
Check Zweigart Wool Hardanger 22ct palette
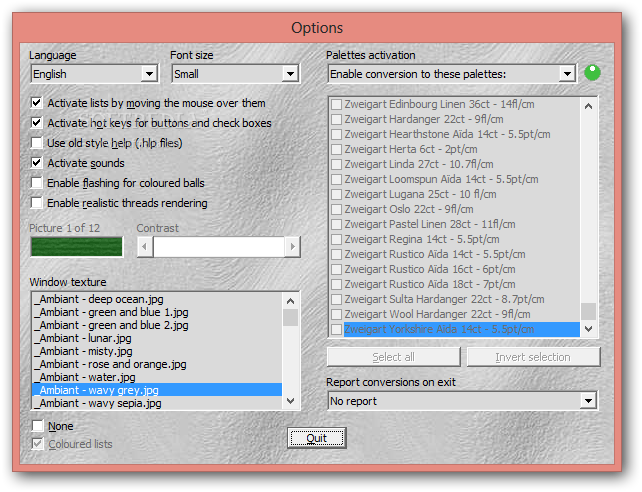click(x=336, y=314)
